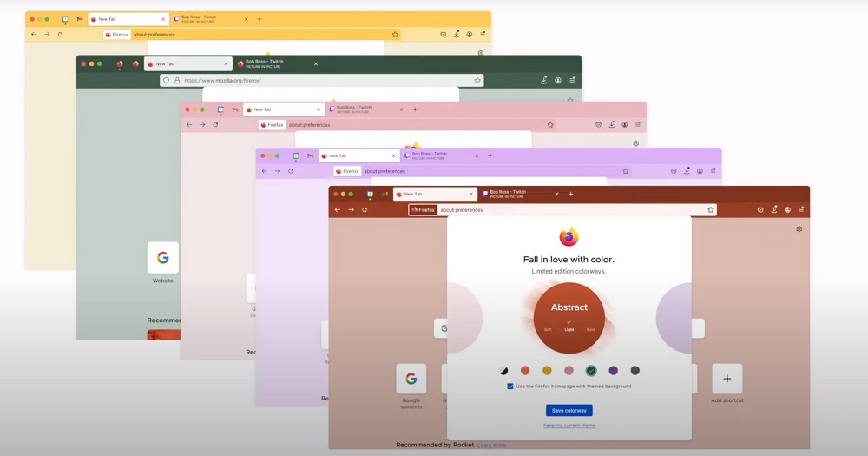Screen dimensions: 868x456
Task: Click the 'Keep my current theme' link
Action: (x=569, y=426)
